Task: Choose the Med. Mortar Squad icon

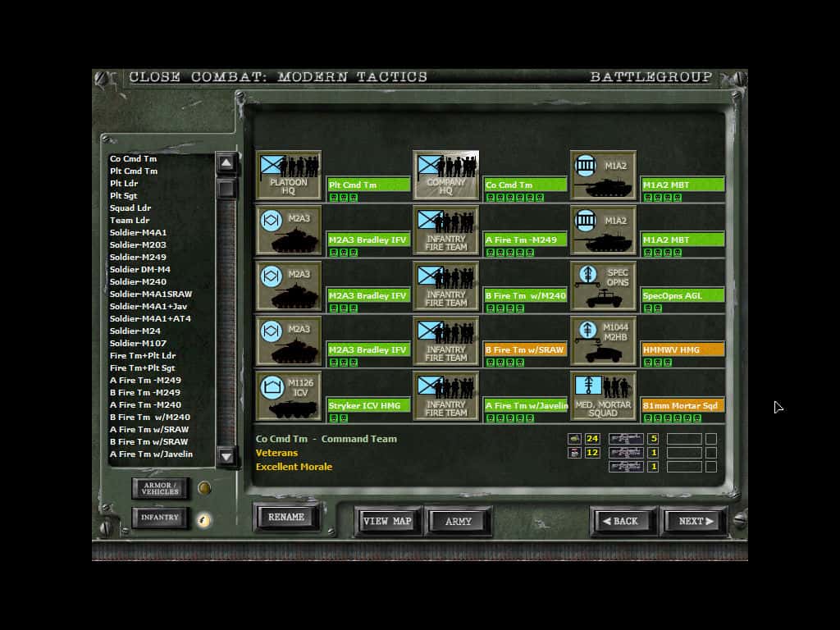Action: pyautogui.click(x=603, y=396)
